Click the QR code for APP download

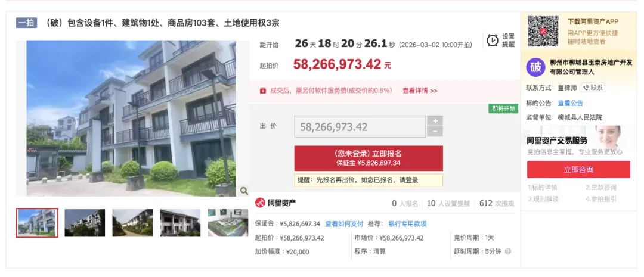click(x=543, y=31)
